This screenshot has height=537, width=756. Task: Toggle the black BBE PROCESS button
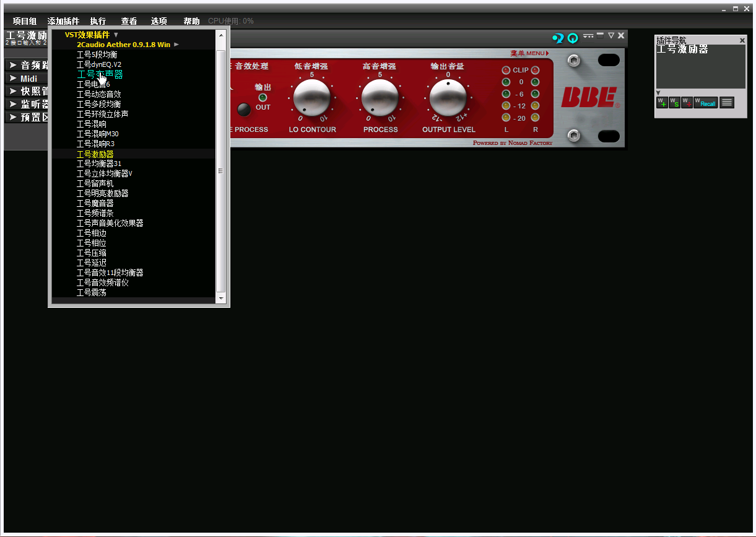pyautogui.click(x=245, y=110)
